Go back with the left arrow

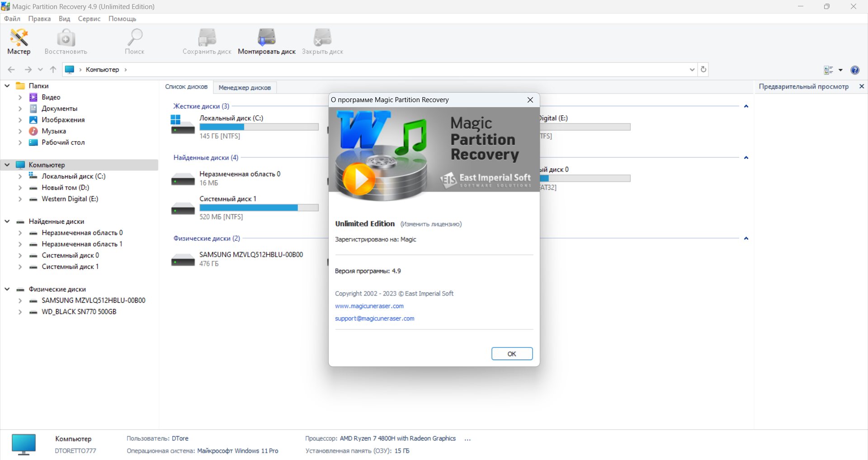pyautogui.click(x=11, y=70)
